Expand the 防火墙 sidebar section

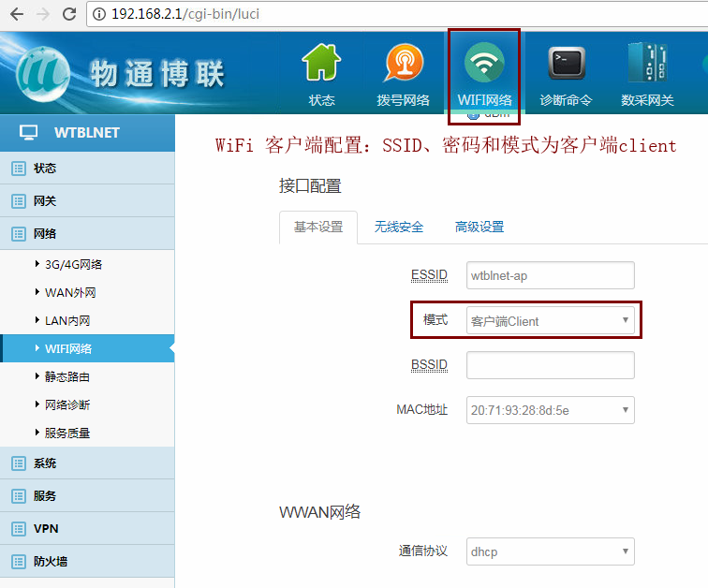tap(50, 562)
